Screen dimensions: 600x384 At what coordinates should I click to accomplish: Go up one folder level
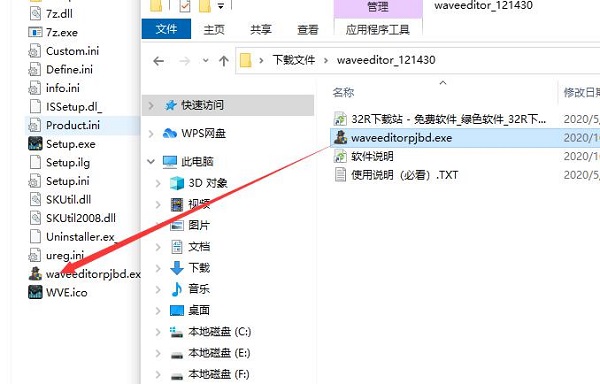[x=223, y=60]
